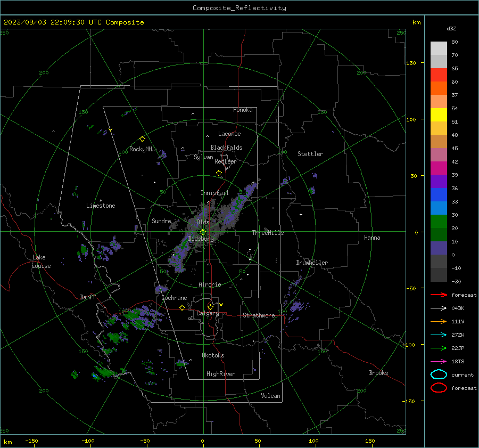This screenshot has width=479, height=448.
Task: Click the red forecast arrow legend icon
Action: tap(439, 295)
